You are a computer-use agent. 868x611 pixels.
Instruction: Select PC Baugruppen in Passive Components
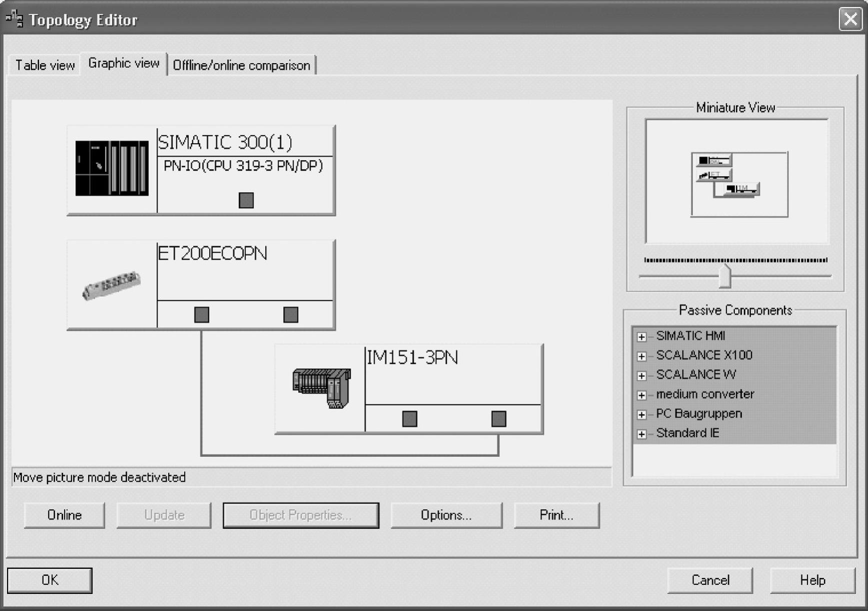point(699,414)
